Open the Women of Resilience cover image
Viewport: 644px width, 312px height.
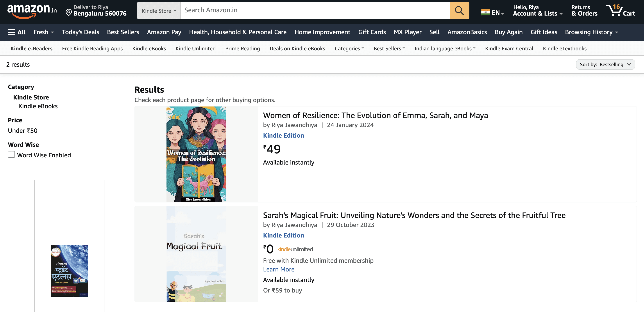coord(196,154)
